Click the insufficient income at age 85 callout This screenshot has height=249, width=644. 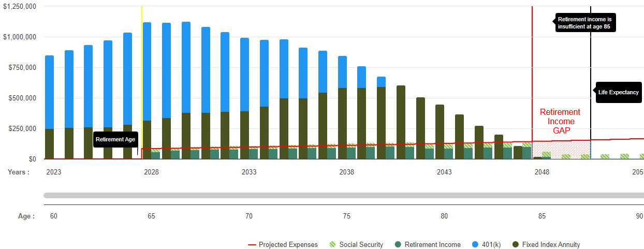(586, 23)
